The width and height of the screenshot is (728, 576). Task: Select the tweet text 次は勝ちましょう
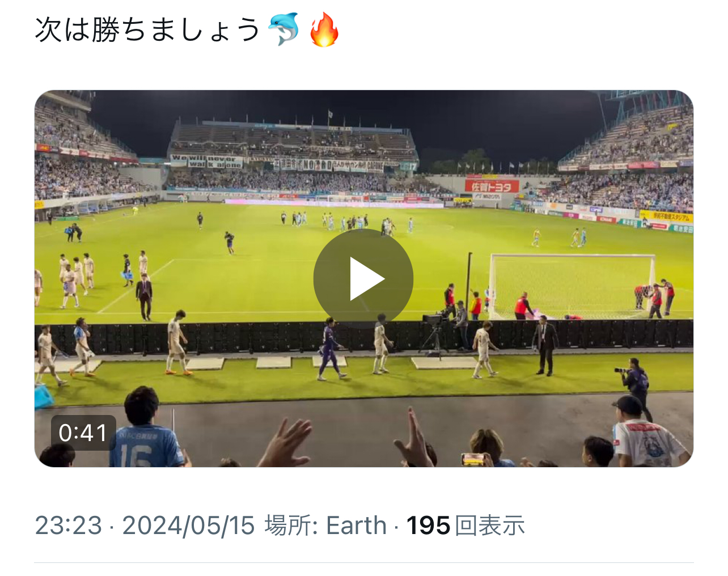point(147,29)
